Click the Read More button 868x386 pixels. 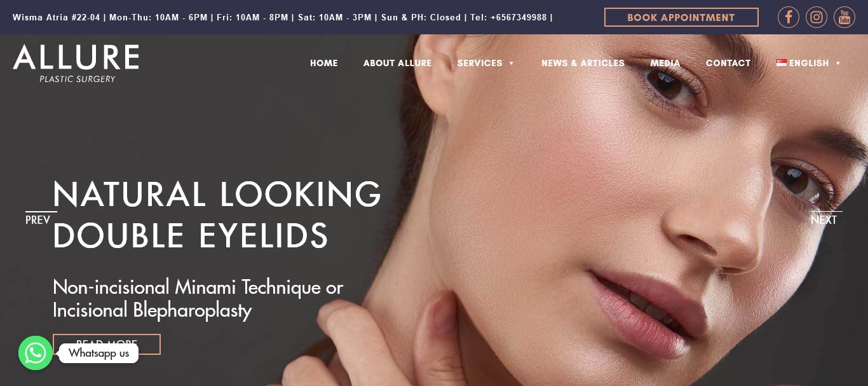107,344
